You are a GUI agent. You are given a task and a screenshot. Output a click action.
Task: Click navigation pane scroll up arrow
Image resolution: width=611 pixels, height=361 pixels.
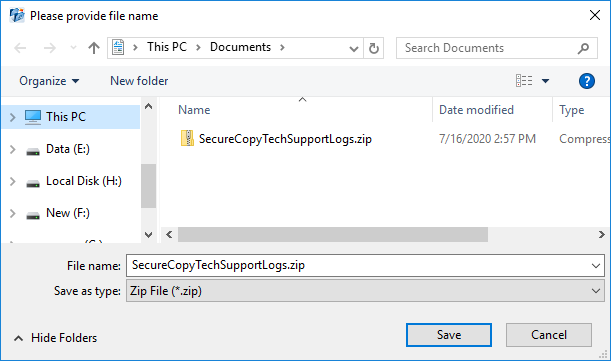coord(148,106)
